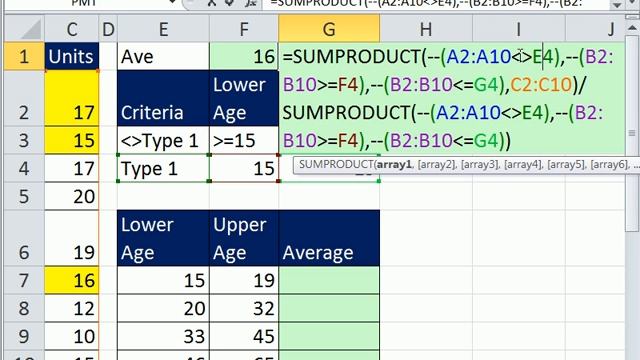Select column C header
Viewport: 640px width, 360px height.
point(71,29)
